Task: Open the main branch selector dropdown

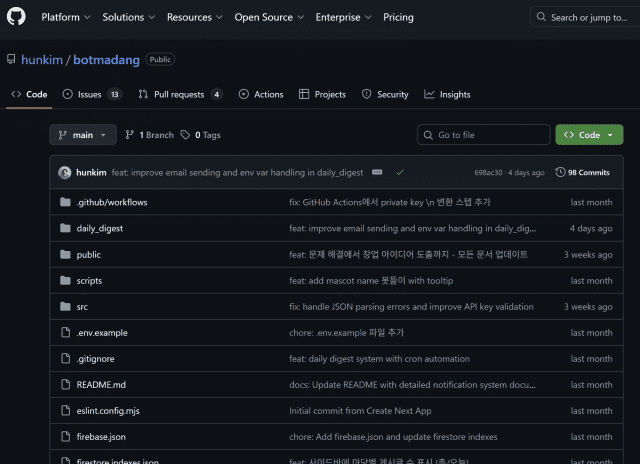Action: coord(83,135)
